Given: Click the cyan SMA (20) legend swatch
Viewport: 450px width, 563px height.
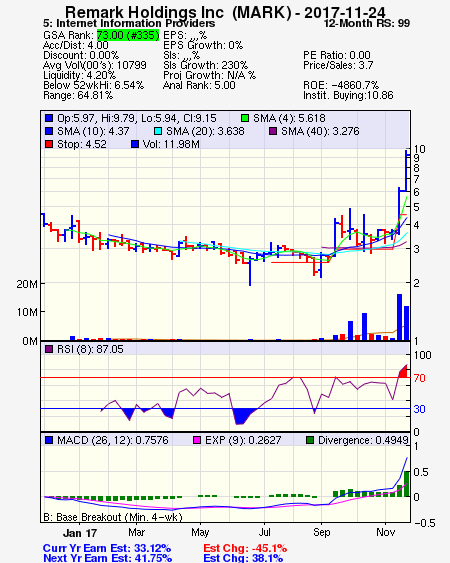Looking at the screenshot, I should click(158, 131).
